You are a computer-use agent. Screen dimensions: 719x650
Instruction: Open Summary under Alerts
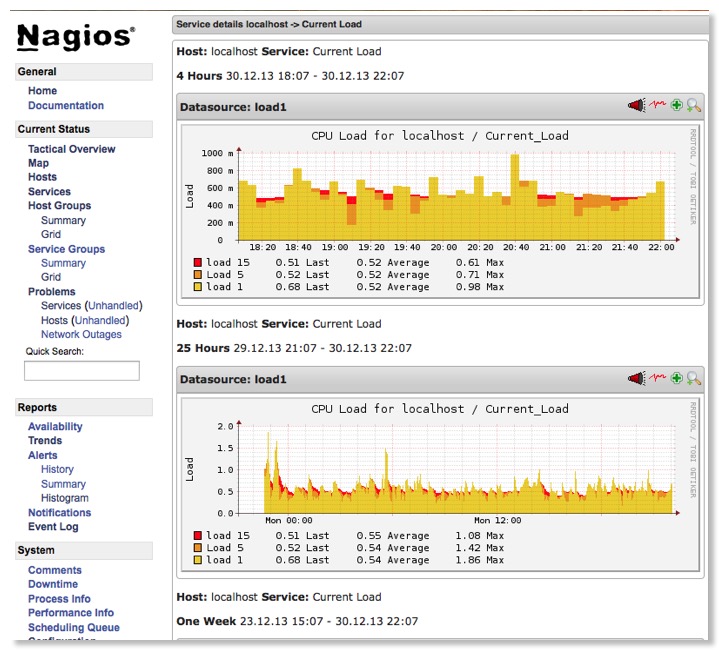63,484
